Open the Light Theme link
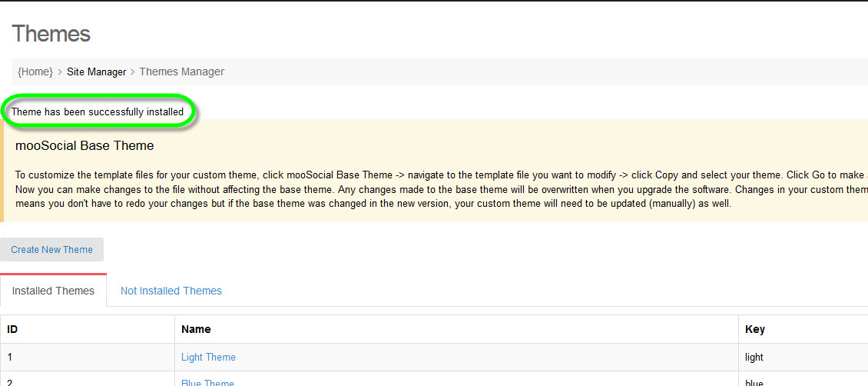This screenshot has width=868, height=386. 208,357
